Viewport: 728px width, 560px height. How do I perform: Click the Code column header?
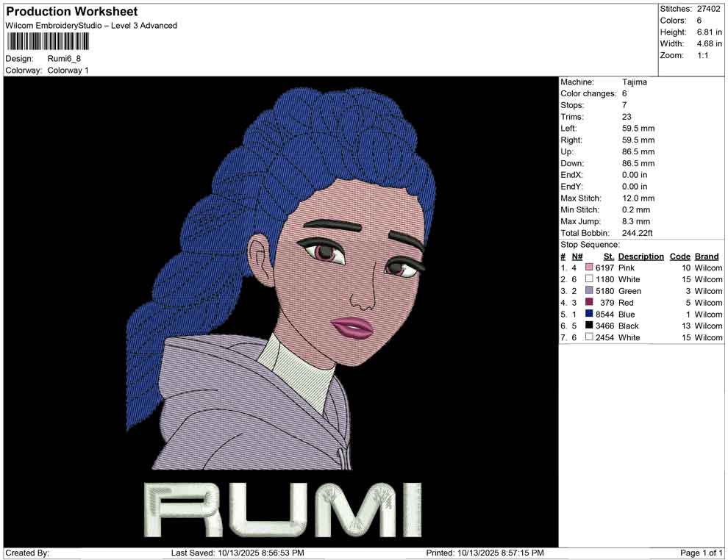point(679,256)
